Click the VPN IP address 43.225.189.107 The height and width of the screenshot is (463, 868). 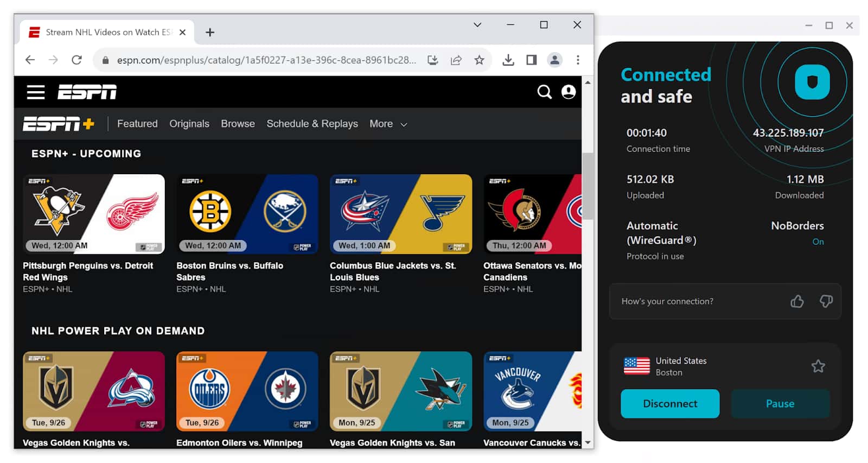(788, 133)
